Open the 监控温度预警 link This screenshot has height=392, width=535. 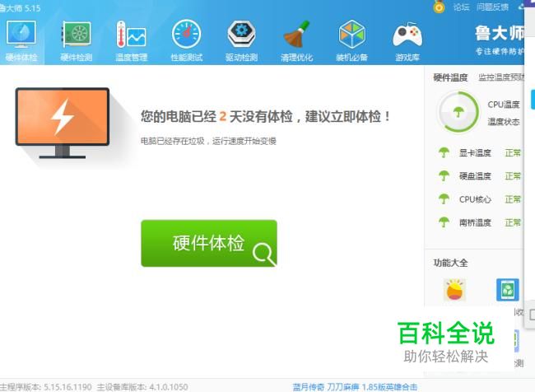tap(501, 77)
